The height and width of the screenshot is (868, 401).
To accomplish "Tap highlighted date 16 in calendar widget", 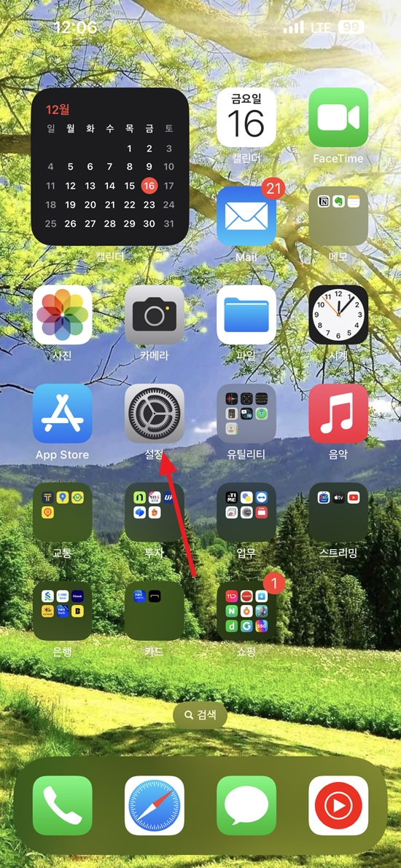I will coord(149,186).
